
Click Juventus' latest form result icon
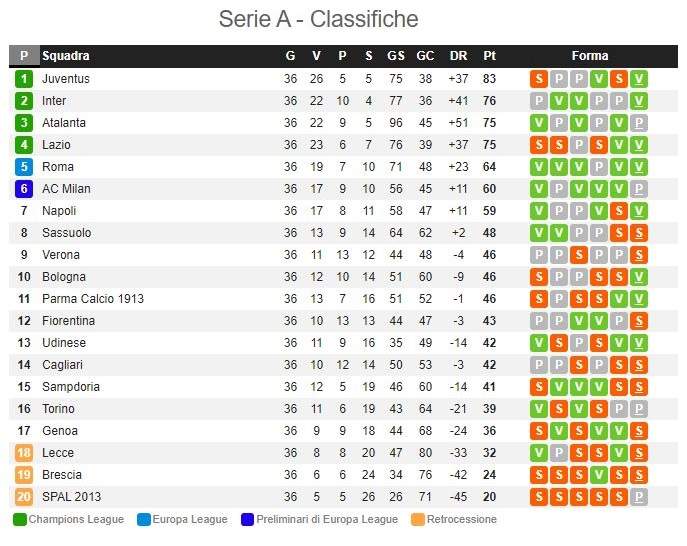pos(639,79)
